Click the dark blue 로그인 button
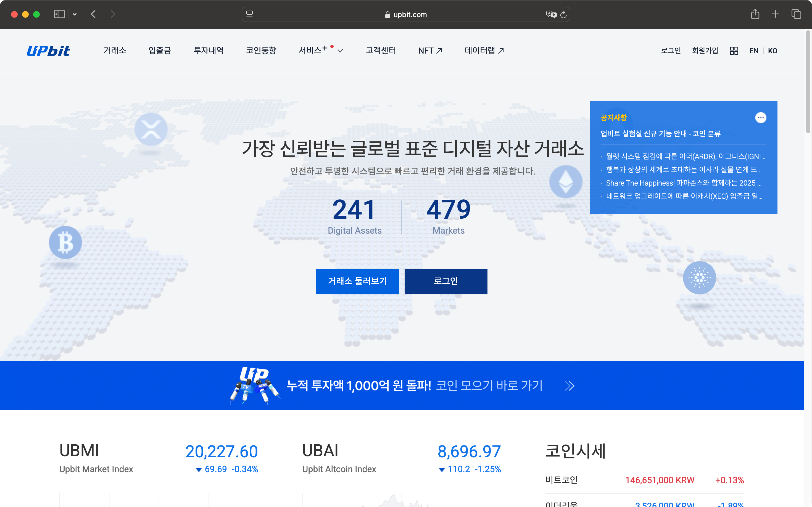This screenshot has height=507, width=812. point(446,281)
